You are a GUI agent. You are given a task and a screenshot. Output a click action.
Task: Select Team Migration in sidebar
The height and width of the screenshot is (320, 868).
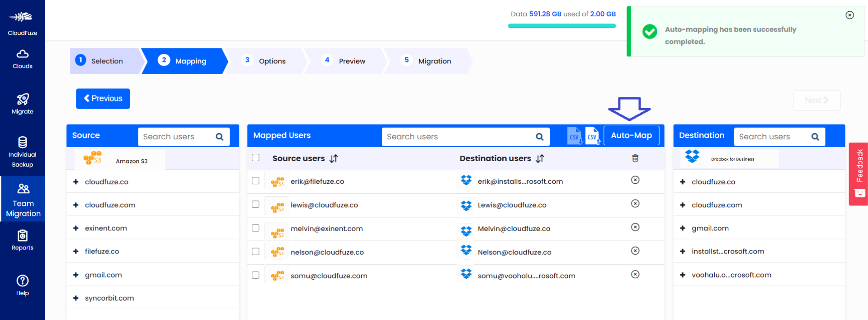pos(23,200)
